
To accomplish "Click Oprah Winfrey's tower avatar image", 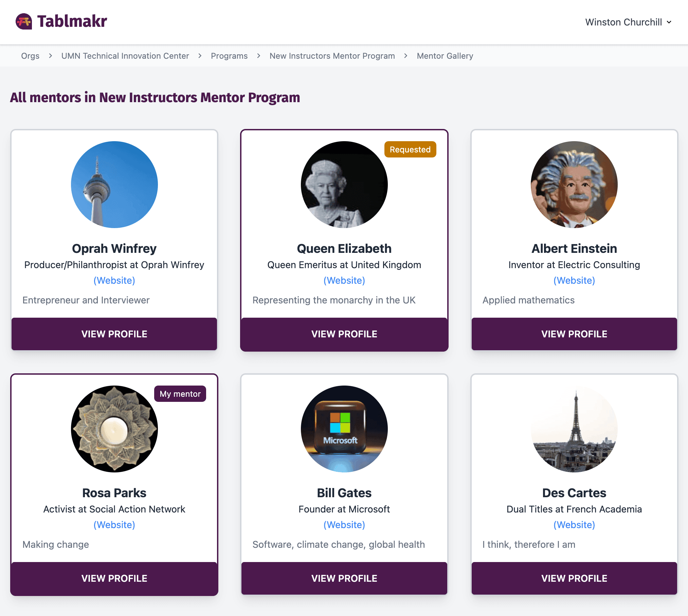I will 114,185.
